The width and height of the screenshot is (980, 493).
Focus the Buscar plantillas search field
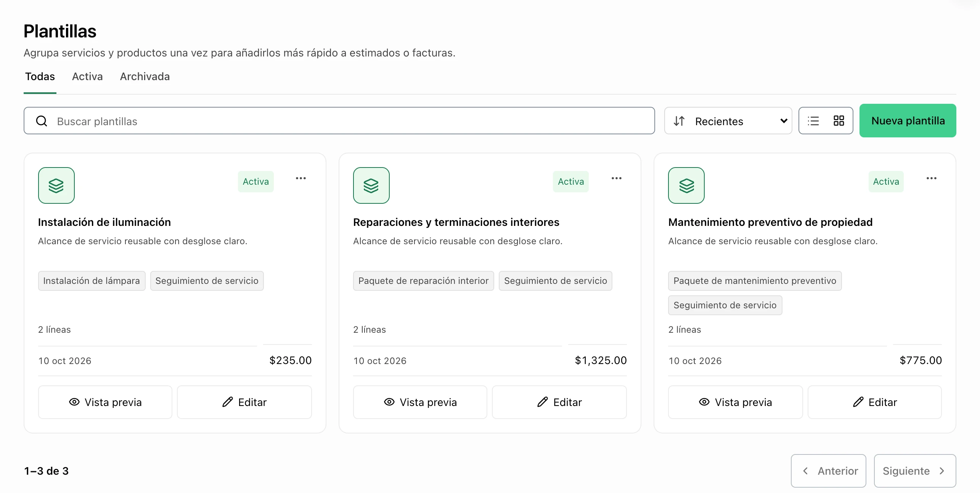tap(339, 121)
